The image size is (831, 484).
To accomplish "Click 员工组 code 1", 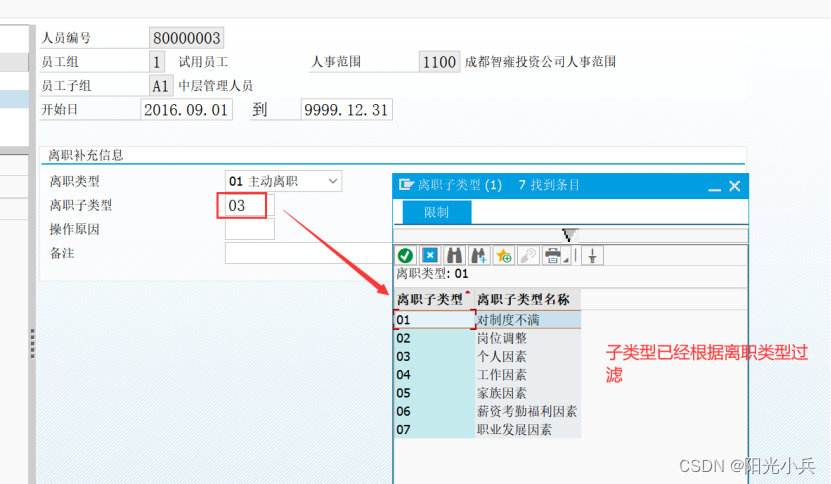I will point(157,62).
